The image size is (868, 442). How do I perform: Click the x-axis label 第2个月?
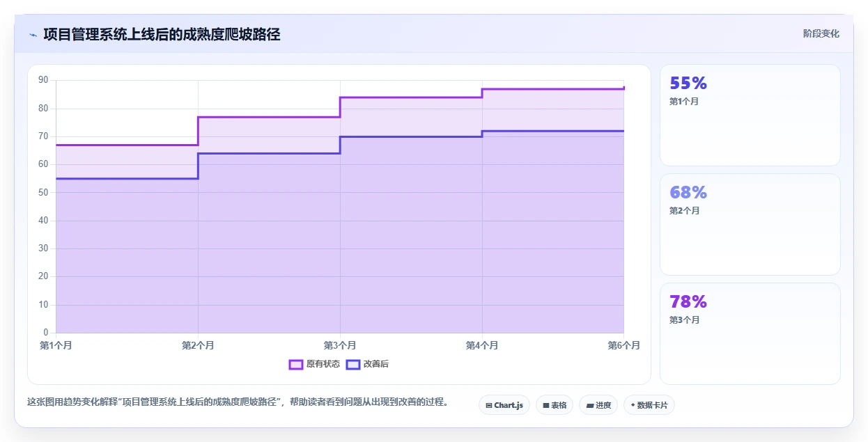198,345
